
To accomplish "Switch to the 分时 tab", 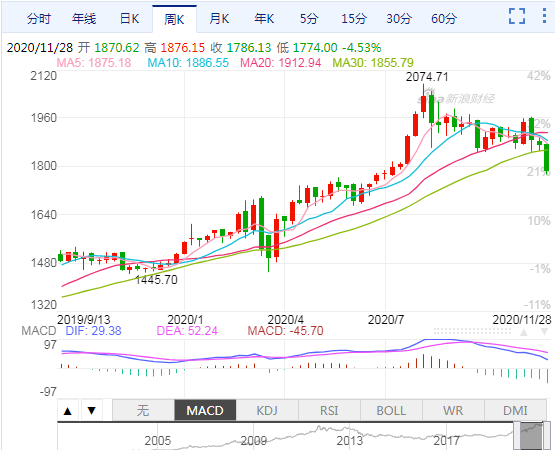I will click(39, 19).
